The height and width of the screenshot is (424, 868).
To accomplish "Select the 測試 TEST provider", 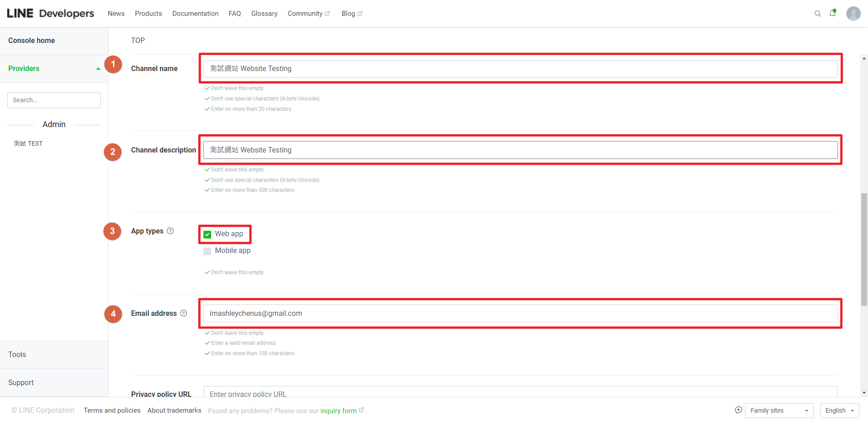I will coord(28,143).
